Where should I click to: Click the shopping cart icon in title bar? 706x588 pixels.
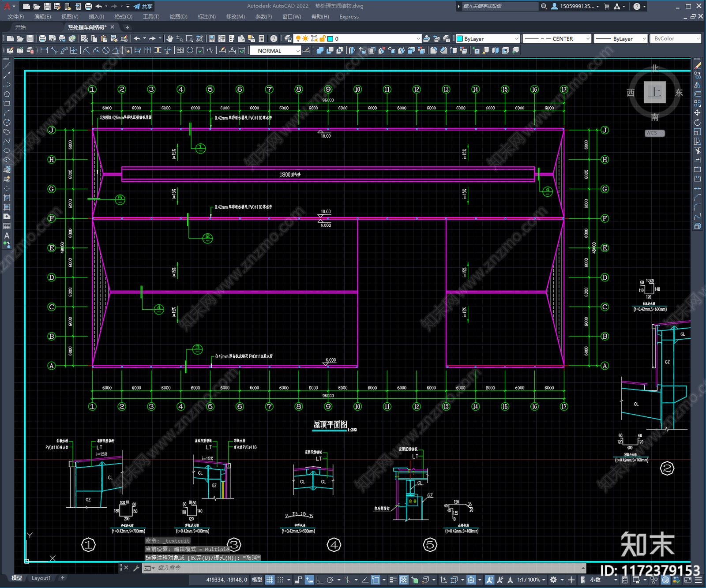pos(607,6)
